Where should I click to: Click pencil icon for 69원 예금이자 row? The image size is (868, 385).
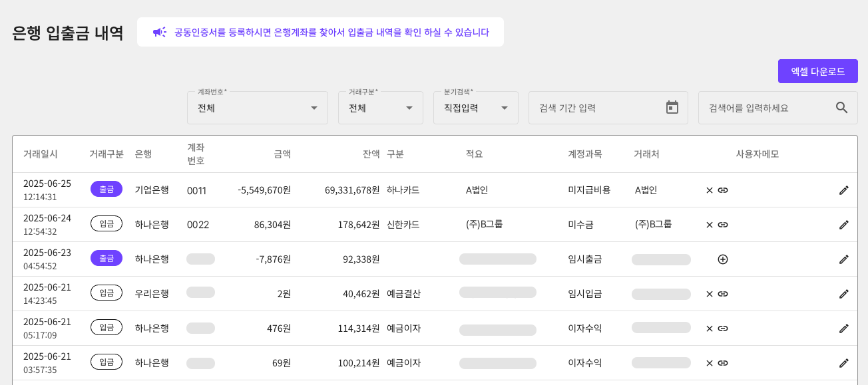[x=844, y=363]
